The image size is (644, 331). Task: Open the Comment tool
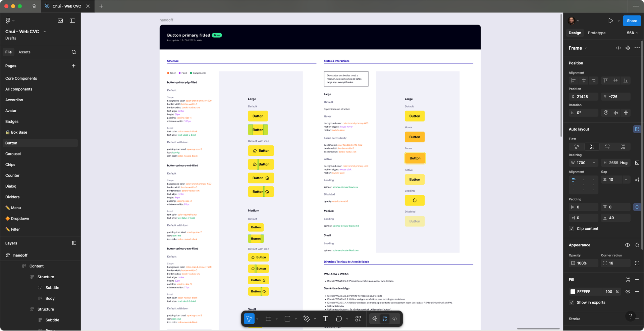tap(339, 319)
